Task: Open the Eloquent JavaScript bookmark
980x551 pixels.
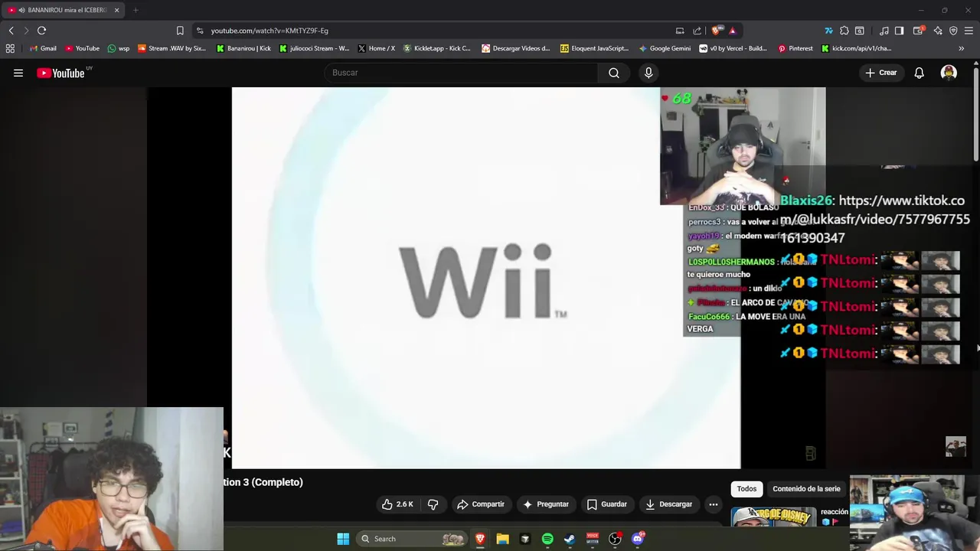Action: [594, 48]
